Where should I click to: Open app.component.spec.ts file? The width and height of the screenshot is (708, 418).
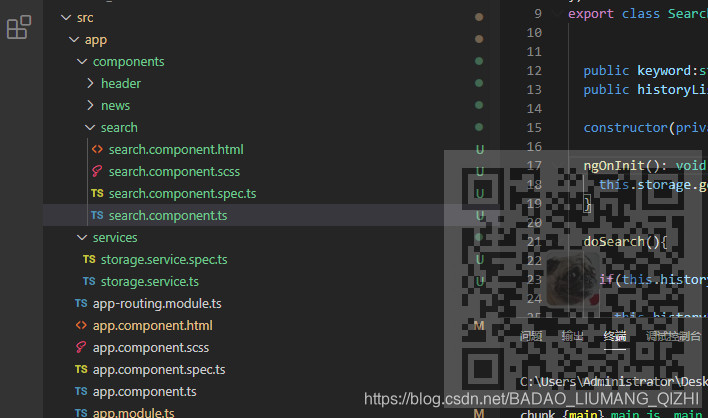pyautogui.click(x=159, y=370)
